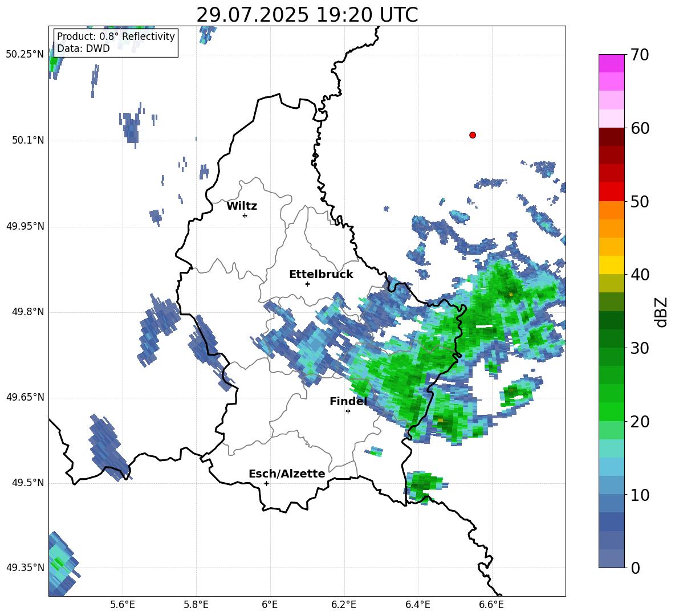
Task: Click the magenta top colorbar segment
Action: coord(611,64)
